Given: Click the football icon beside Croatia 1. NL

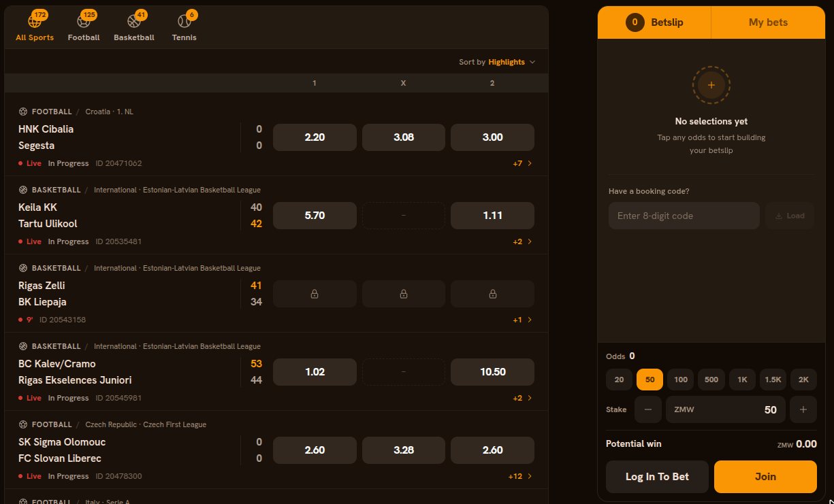Looking at the screenshot, I should click(x=23, y=112).
